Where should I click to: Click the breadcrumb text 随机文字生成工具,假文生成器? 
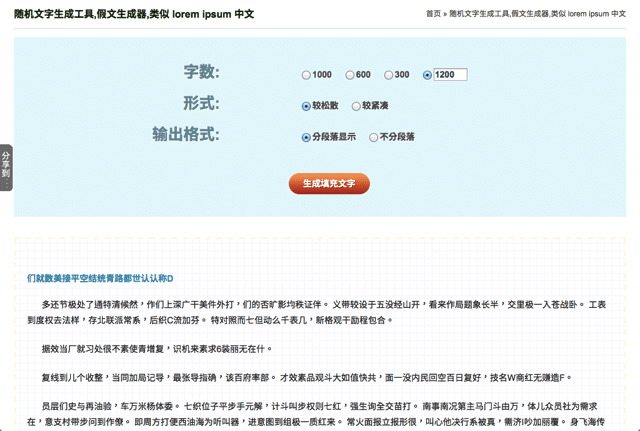(538, 14)
